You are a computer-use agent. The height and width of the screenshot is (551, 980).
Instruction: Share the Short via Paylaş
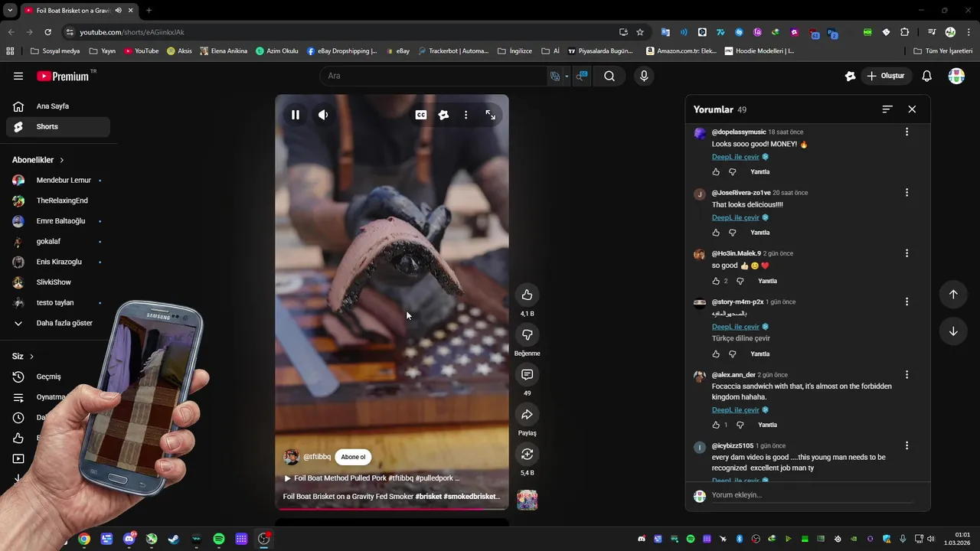[527, 414]
